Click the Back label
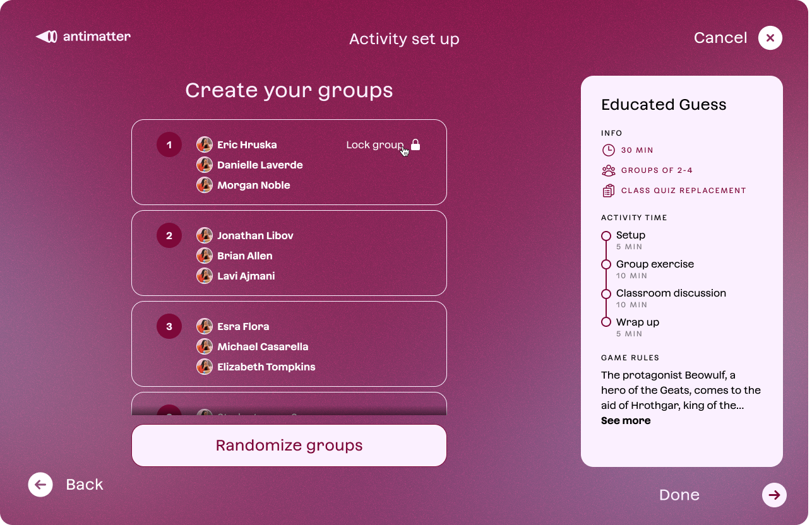The width and height of the screenshot is (812, 525). [x=85, y=485]
